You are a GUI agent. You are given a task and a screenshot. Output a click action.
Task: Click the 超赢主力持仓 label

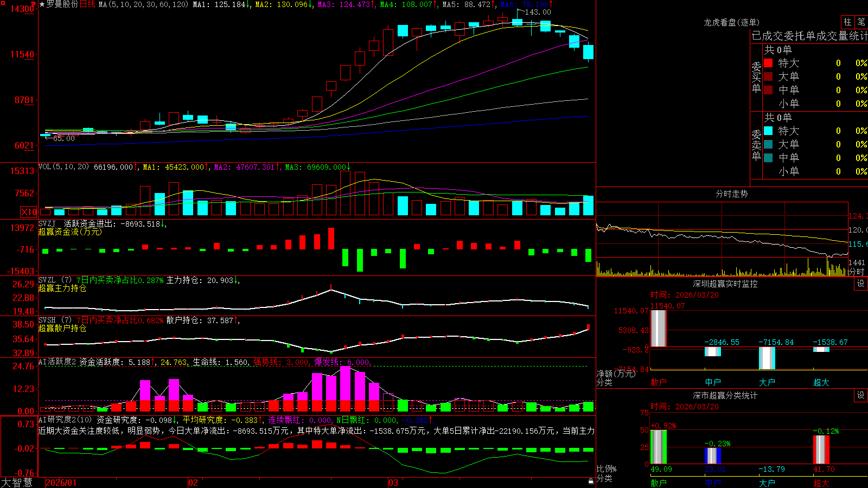[x=62, y=288]
